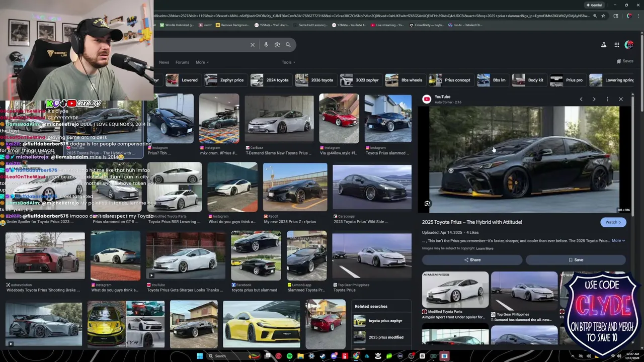This screenshot has height=362, width=644.
Task: Open taskbar clock showing 12:27 AM
Action: pos(633,356)
